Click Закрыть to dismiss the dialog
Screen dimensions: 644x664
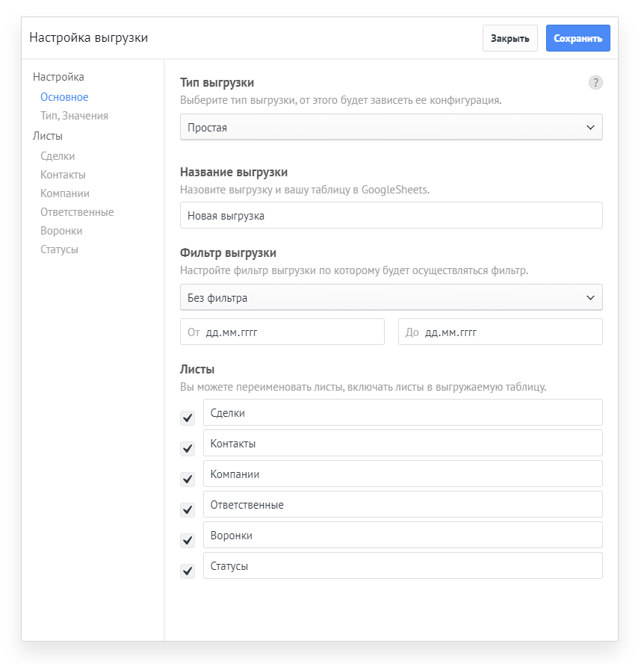510,37
